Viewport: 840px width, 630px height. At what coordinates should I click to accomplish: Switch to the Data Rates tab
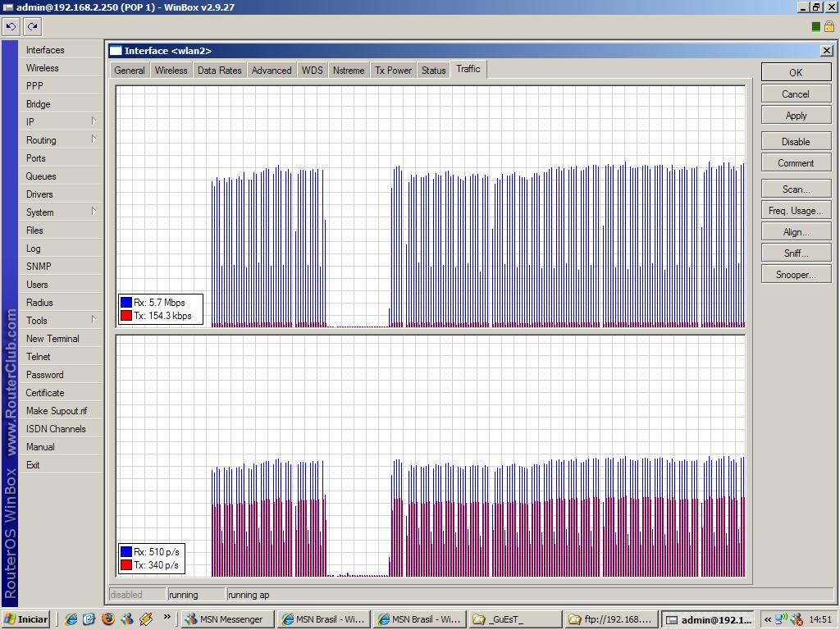coord(219,71)
